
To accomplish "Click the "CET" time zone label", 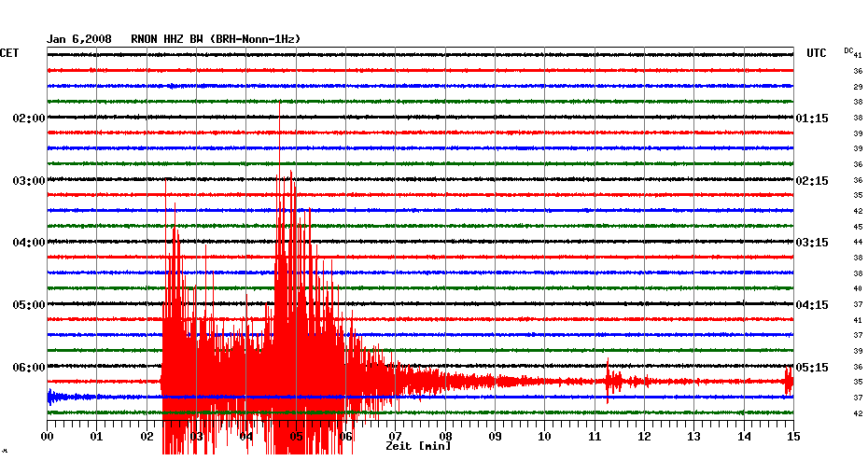I will (x=9, y=53).
